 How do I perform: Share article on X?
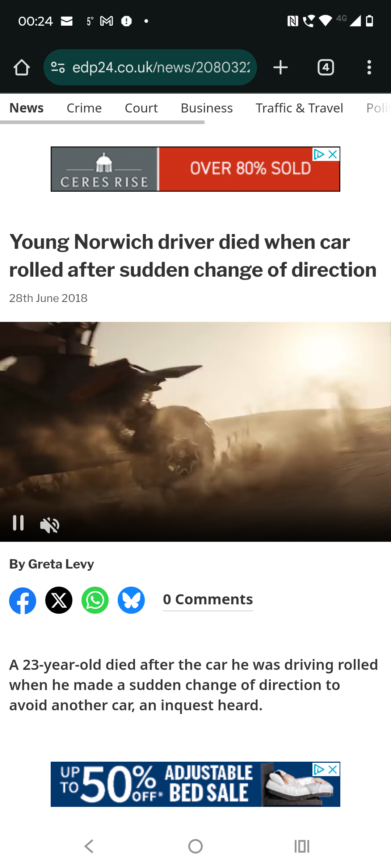click(x=59, y=600)
